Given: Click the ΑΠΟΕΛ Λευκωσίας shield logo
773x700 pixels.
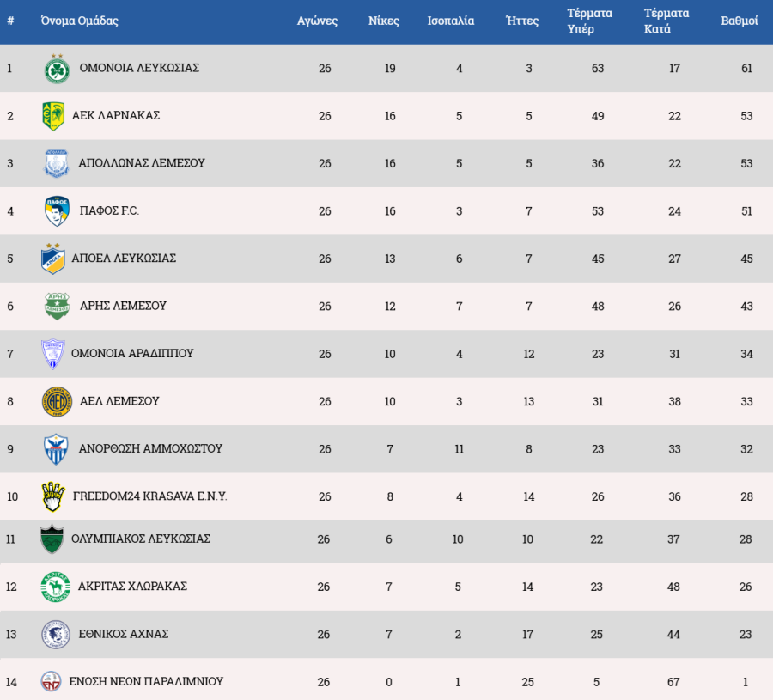Looking at the screenshot, I should tap(53, 259).
